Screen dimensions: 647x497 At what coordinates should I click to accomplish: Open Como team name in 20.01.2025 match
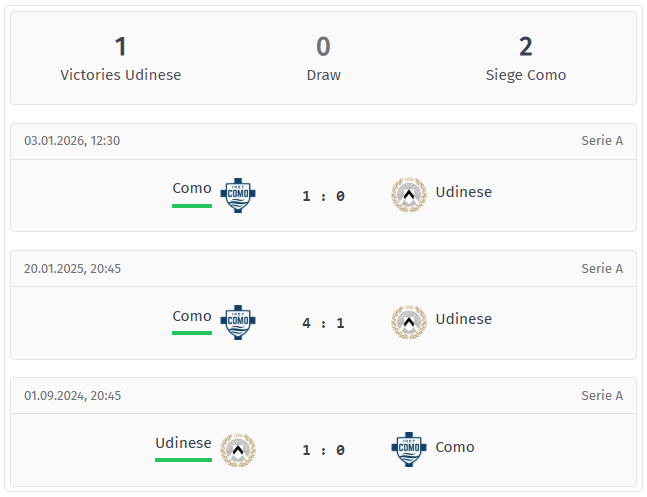(192, 316)
